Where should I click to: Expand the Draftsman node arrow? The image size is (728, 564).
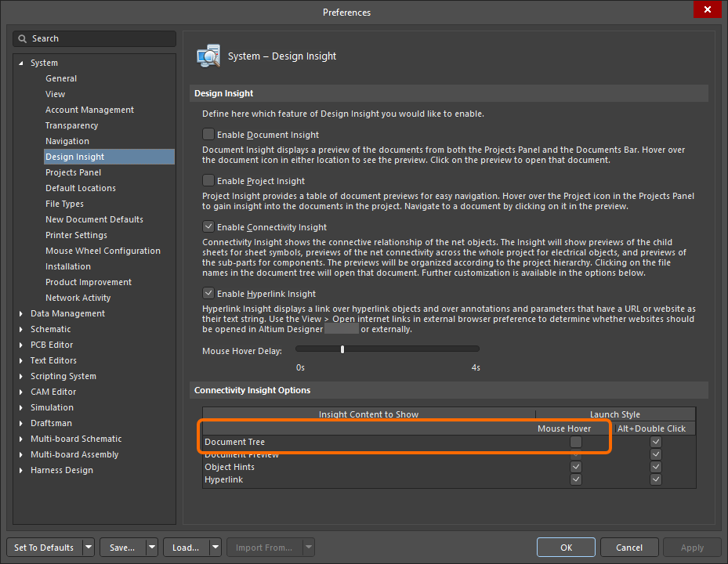point(21,423)
